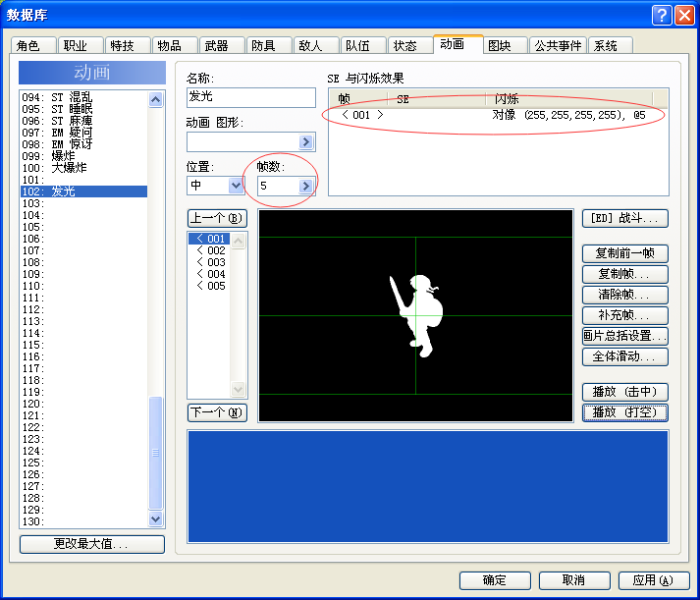This screenshot has height=600, width=700.
Task: Click the 取消 button
Action: tap(574, 580)
